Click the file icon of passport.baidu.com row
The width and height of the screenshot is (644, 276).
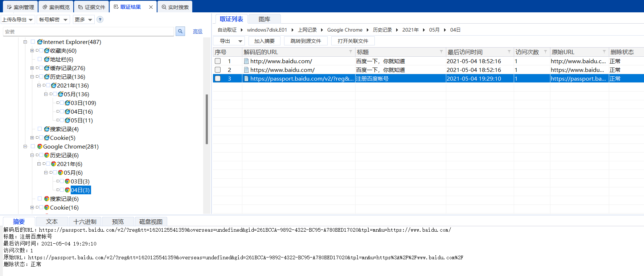(246, 78)
